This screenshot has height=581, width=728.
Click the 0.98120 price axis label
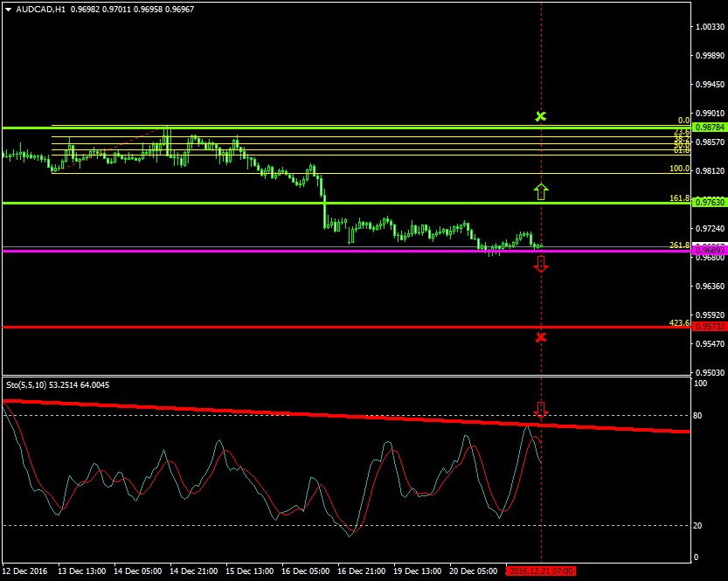pos(710,170)
